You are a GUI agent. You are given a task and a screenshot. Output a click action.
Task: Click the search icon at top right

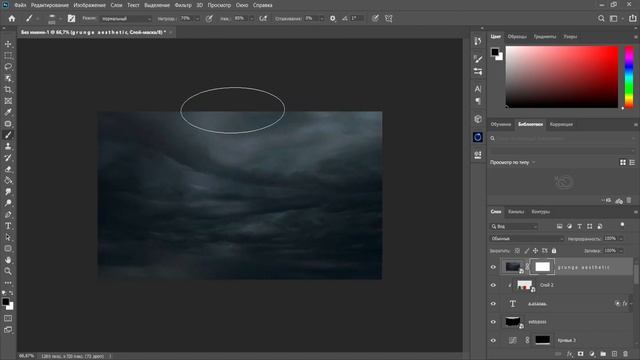click(601, 18)
